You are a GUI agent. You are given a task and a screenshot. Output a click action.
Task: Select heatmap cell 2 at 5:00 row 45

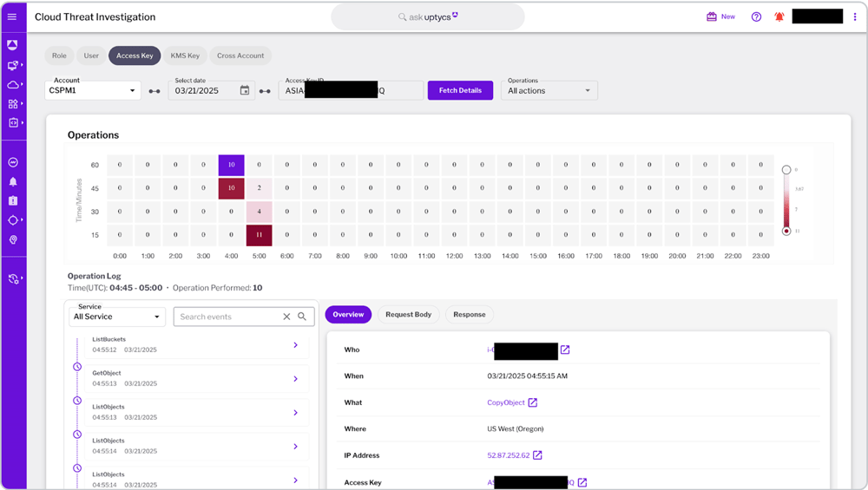(259, 188)
